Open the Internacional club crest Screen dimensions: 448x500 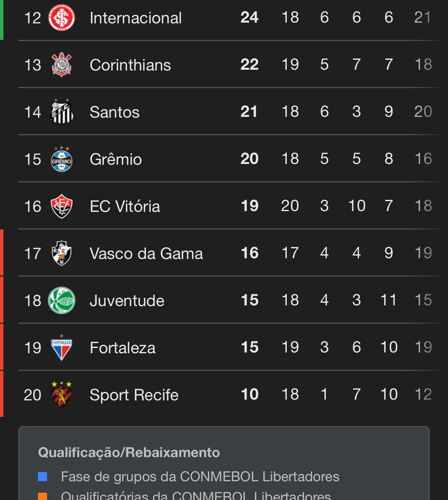tap(62, 18)
